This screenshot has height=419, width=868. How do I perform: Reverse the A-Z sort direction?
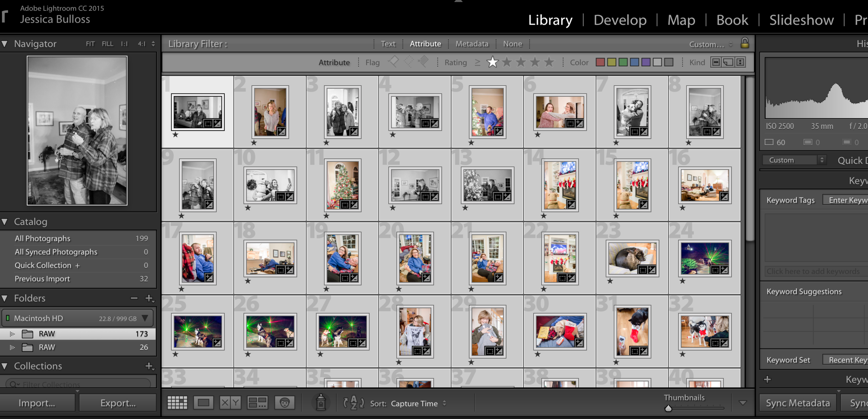point(353,403)
